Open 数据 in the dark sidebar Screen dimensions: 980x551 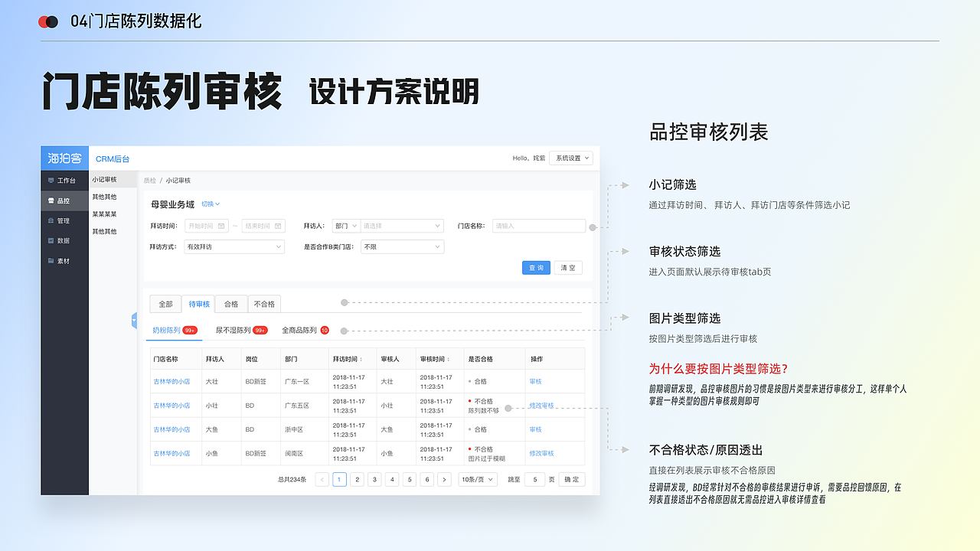pos(64,240)
